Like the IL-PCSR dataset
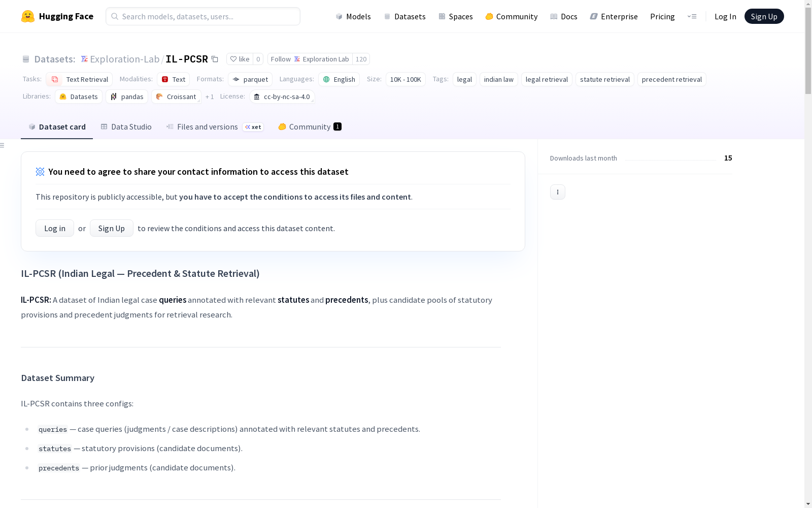 240,59
